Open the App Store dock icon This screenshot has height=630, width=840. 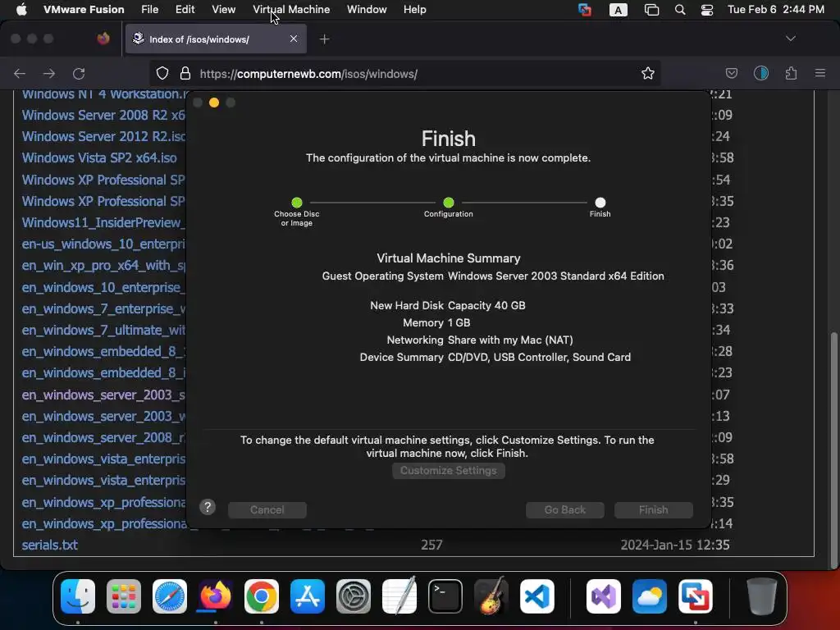click(x=308, y=596)
